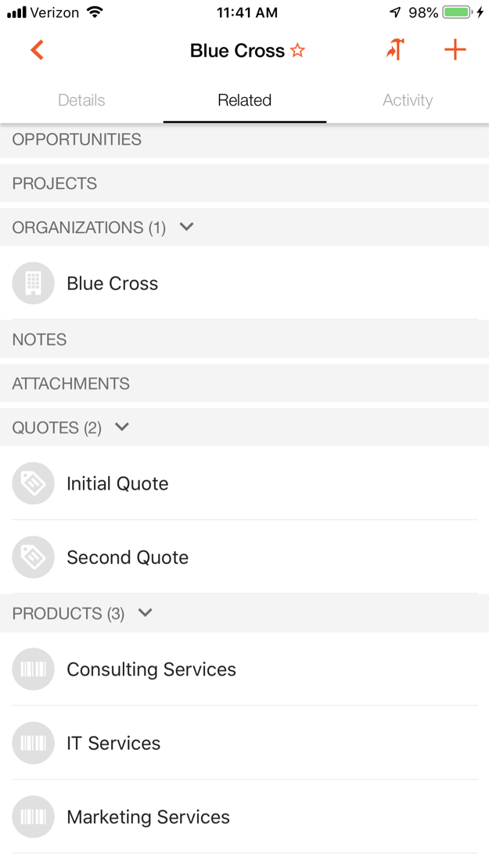Tap the orange back arrow
This screenshot has width=489, height=868.
[37, 51]
